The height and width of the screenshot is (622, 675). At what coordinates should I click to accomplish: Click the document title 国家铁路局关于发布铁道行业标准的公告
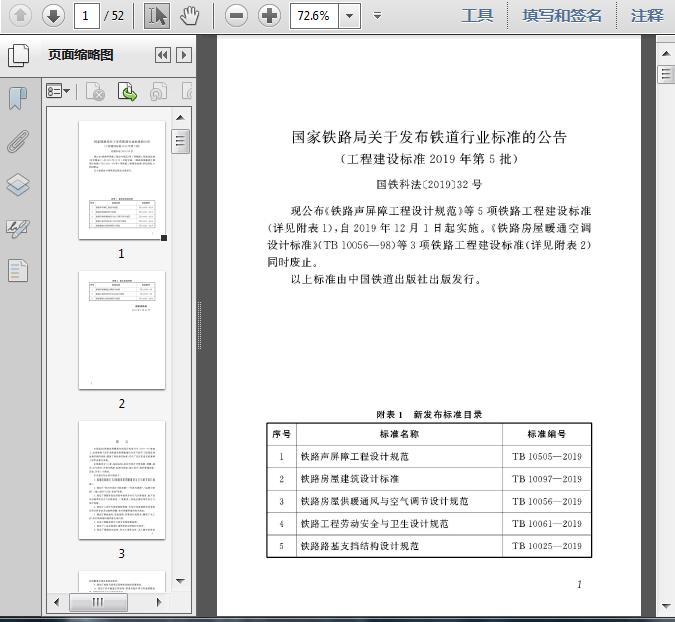click(x=429, y=137)
